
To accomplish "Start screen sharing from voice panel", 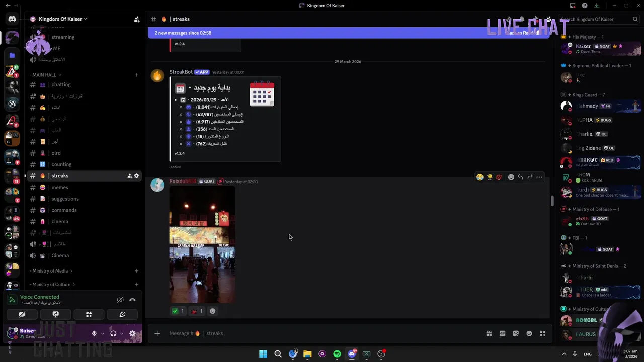I will click(x=55, y=314).
